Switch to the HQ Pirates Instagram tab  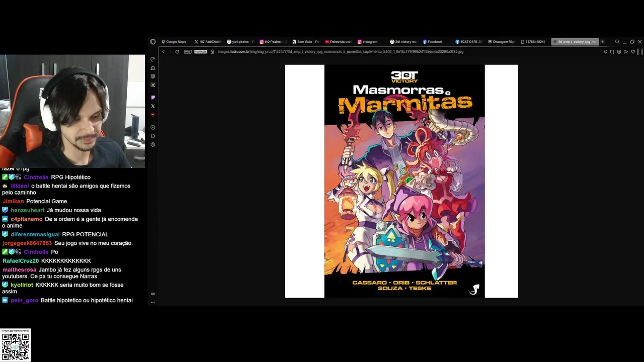click(x=273, y=42)
